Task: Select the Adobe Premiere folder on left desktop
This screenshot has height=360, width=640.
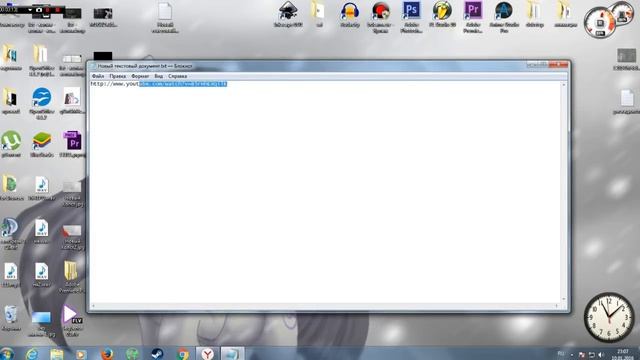Action: [71, 277]
